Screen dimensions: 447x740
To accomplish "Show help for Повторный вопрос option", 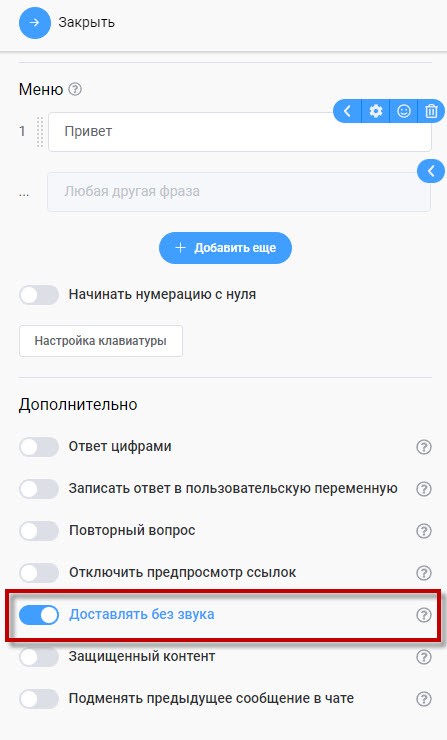I will [x=424, y=530].
